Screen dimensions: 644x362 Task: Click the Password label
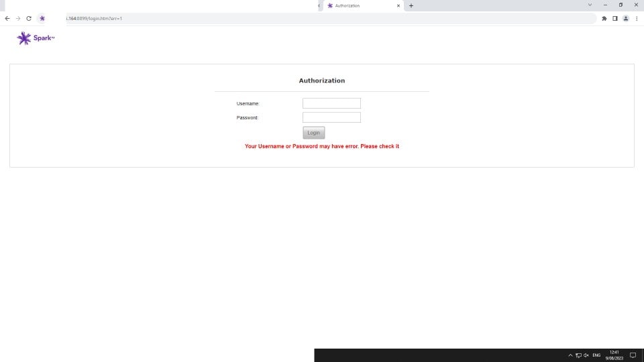(x=248, y=117)
